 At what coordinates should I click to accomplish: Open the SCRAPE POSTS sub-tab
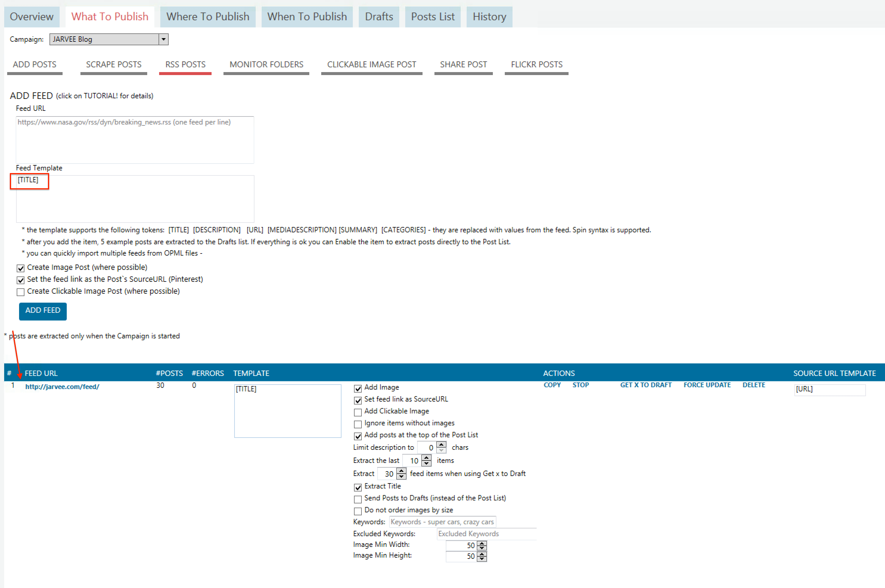point(114,65)
